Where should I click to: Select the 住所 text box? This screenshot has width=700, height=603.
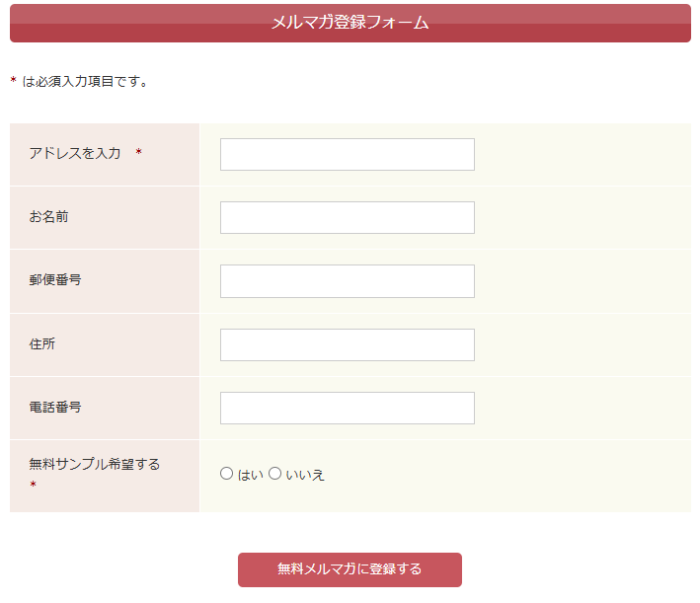tap(348, 345)
